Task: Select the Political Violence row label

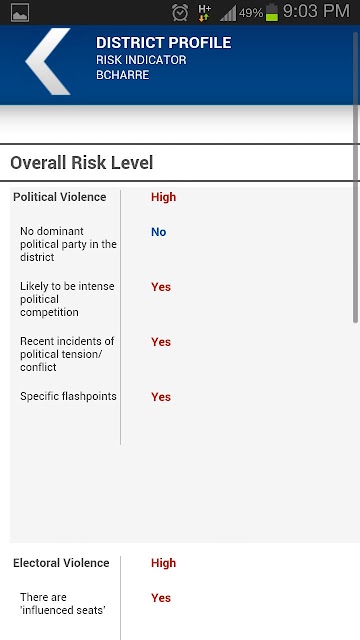Action: pyautogui.click(x=60, y=197)
